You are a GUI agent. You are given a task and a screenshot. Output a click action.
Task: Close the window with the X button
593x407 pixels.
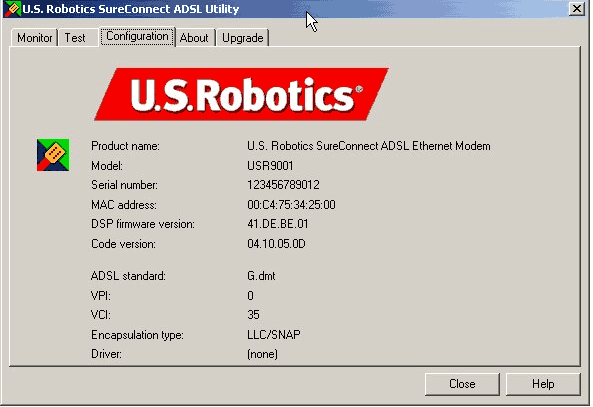point(577,9)
